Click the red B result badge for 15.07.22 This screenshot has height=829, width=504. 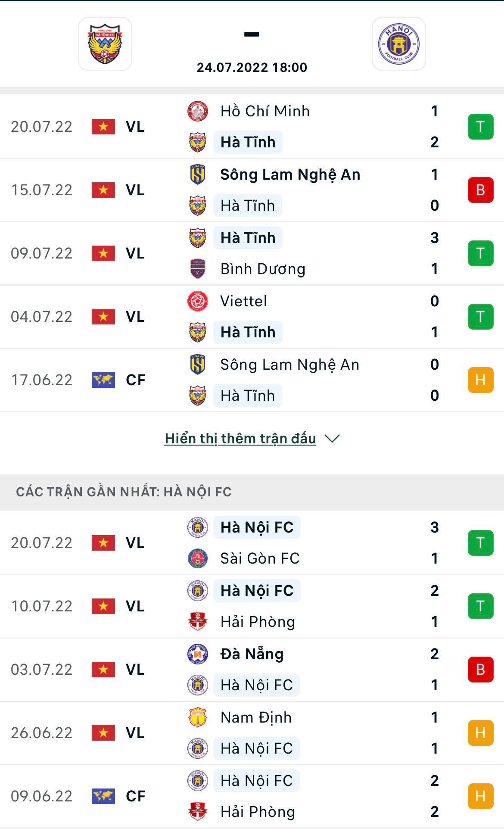click(x=480, y=190)
